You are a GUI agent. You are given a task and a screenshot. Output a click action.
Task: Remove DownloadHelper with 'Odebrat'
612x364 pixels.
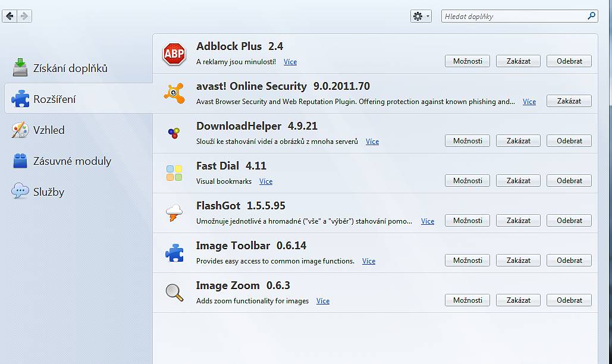point(569,140)
